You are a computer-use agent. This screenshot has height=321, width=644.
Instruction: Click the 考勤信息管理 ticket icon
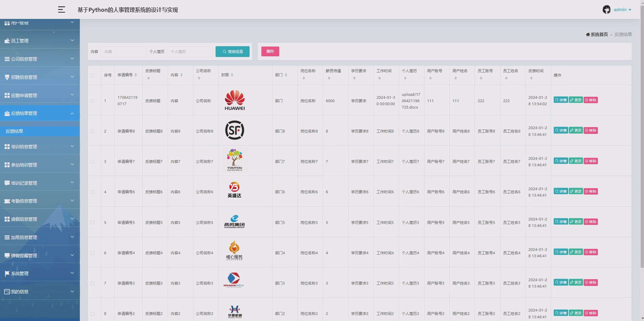coord(7,201)
